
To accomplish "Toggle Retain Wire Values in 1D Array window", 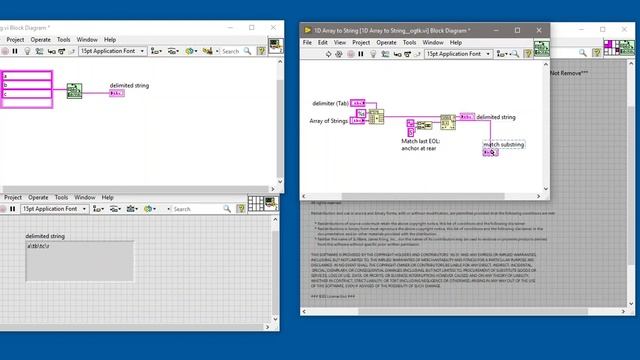I will tap(385, 54).
